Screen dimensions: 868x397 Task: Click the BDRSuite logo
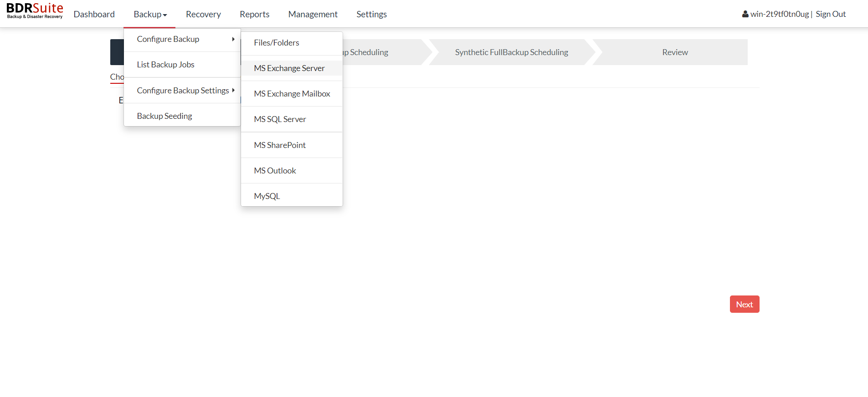click(35, 11)
